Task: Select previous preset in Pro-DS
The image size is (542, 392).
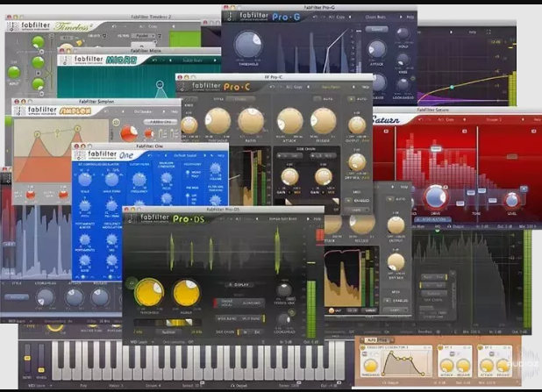Action: pyautogui.click(x=257, y=219)
